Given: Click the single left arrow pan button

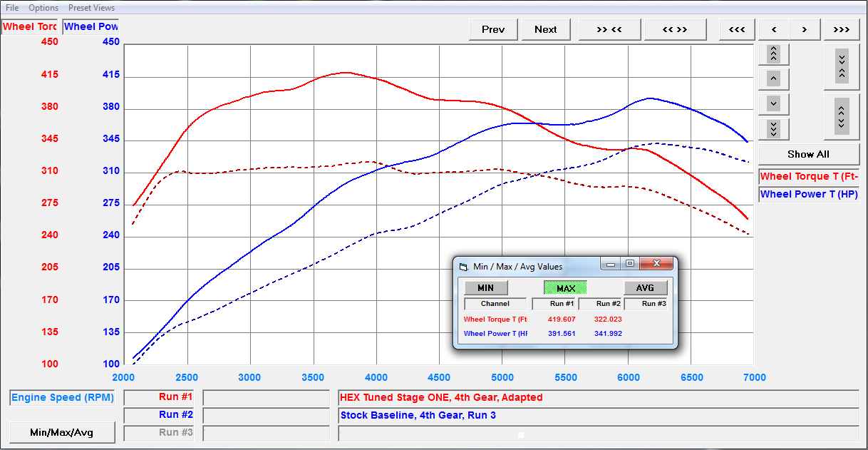Looking at the screenshot, I should click(774, 29).
